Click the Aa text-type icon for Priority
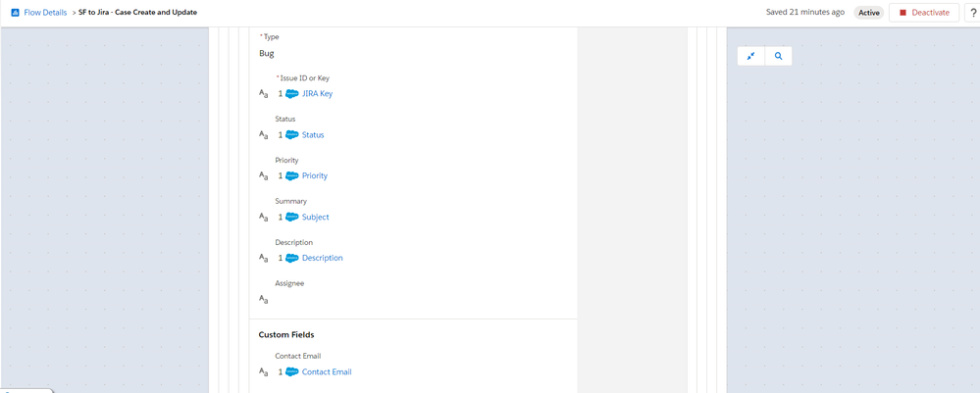The image size is (980, 393). point(264,175)
